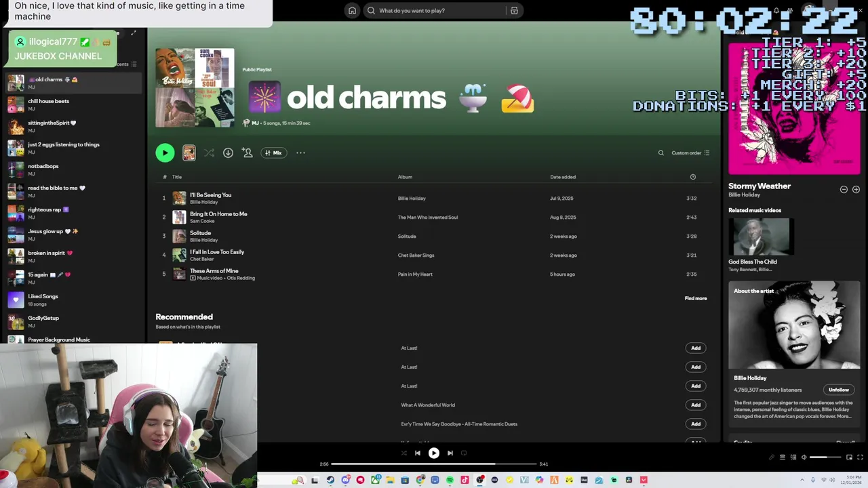Screen dimensions: 868x488
Task: Go to Spotify Home icon
Action: (352, 10)
